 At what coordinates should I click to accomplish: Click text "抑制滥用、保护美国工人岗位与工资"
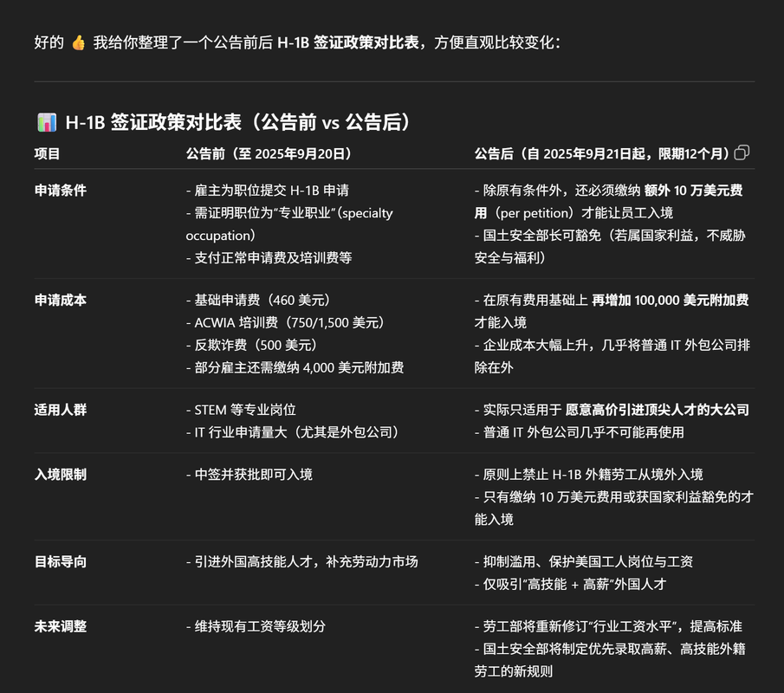tap(588, 561)
